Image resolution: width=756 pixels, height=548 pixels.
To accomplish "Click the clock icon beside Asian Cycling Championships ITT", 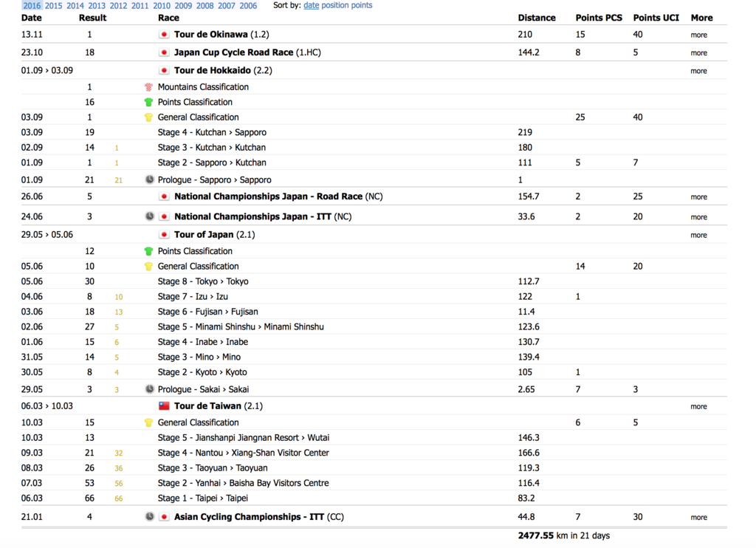I will tap(149, 517).
